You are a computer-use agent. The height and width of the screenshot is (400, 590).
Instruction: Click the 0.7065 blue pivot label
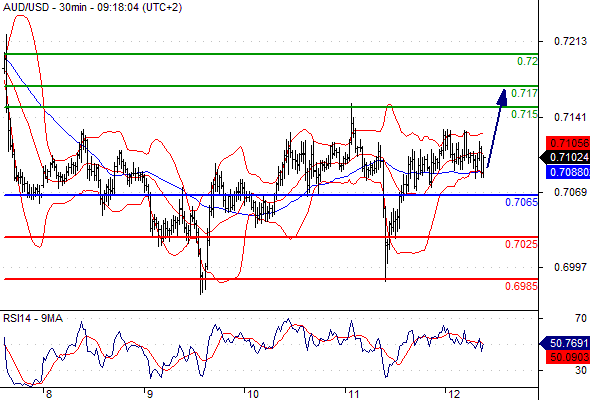point(521,202)
